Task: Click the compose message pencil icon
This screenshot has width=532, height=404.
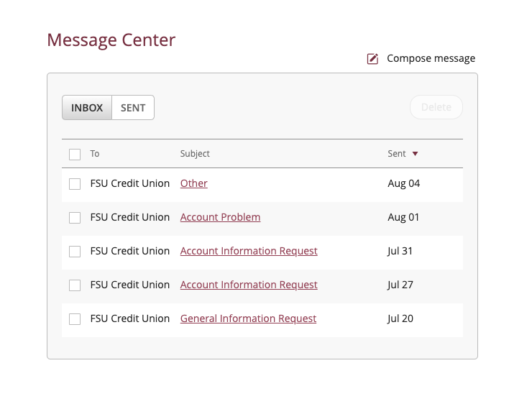Action: click(372, 59)
